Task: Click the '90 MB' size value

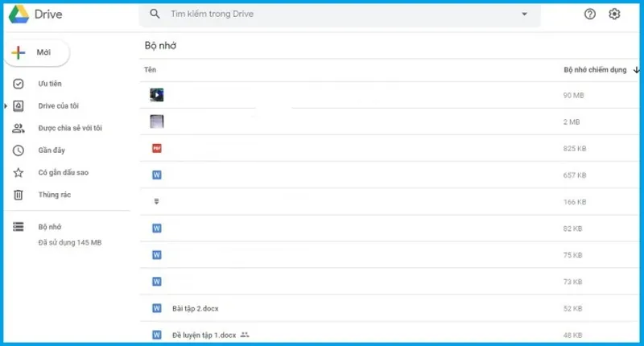Action: tap(573, 95)
